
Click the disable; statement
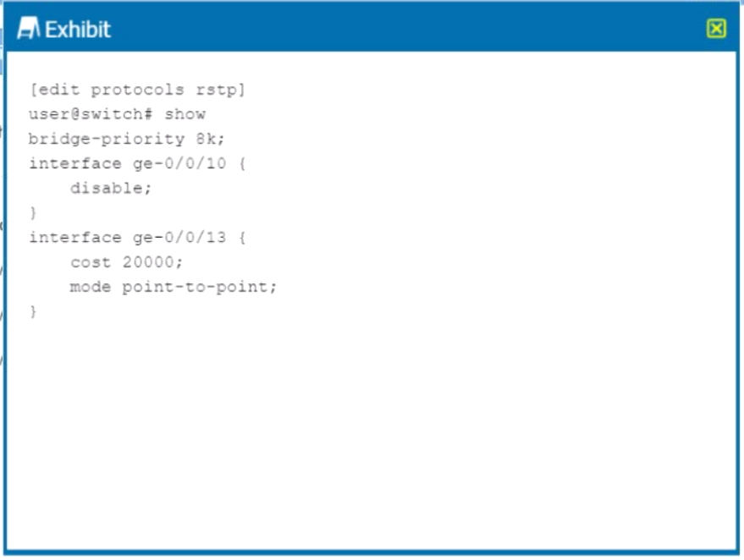(111, 189)
